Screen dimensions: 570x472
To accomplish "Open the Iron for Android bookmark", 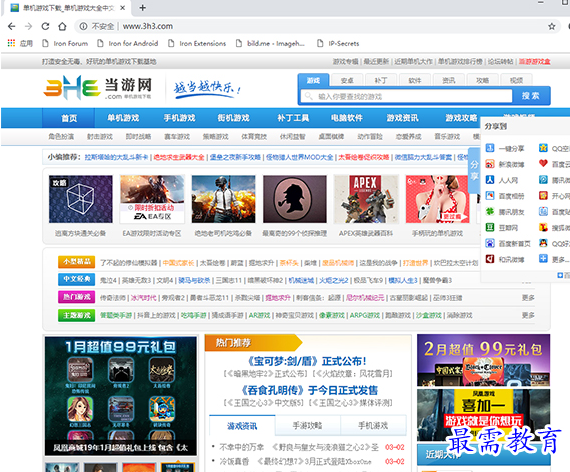I will click(128, 43).
